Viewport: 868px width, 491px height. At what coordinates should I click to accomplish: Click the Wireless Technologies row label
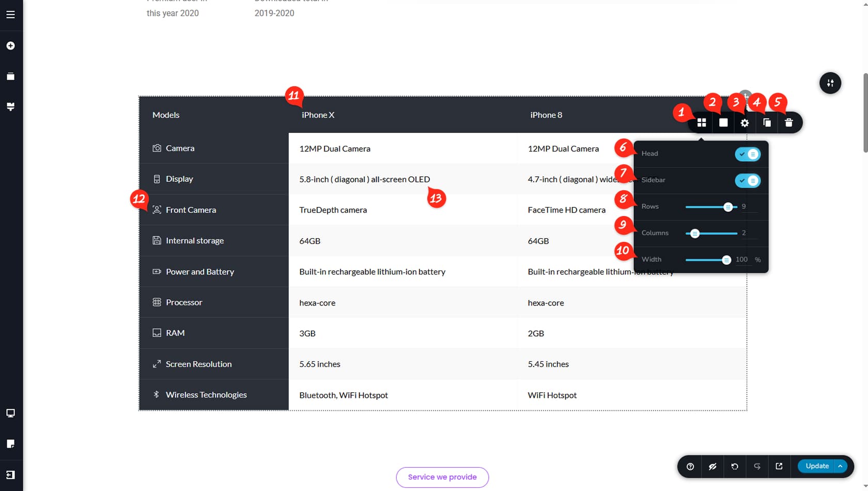[x=206, y=395]
